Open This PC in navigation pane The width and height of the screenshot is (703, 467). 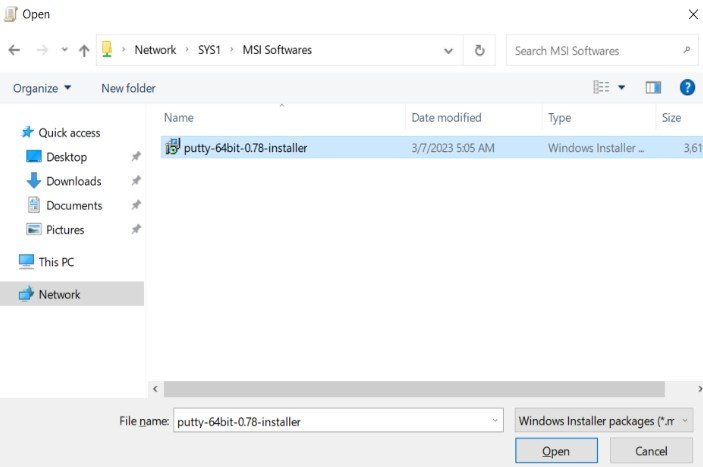[56, 262]
